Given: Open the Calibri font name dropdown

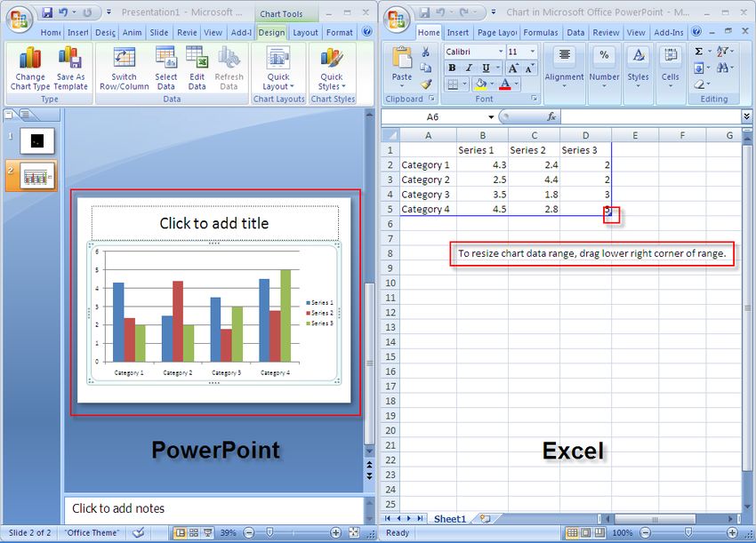Looking at the screenshot, I should (x=501, y=52).
